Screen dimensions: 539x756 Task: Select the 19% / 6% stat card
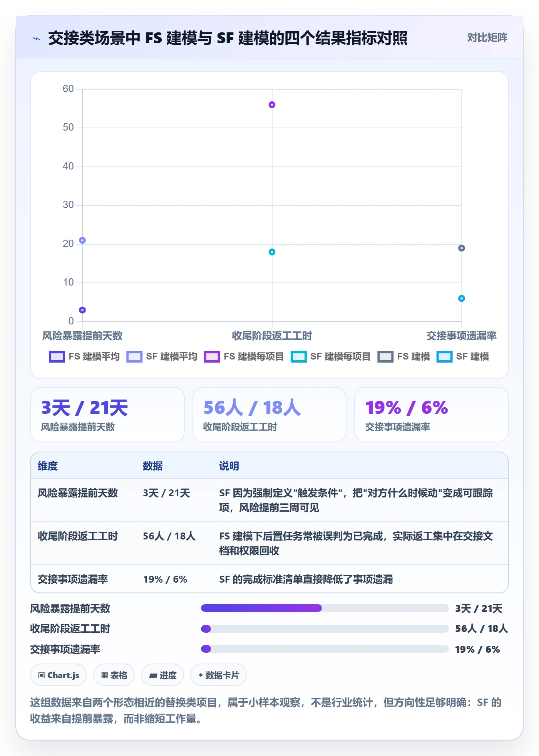click(432, 415)
